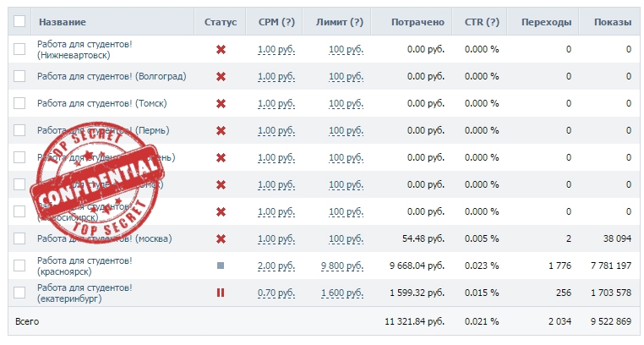Open campaign Работа для студентов! (Томск)
The width and height of the screenshot is (644, 345).
click(101, 104)
